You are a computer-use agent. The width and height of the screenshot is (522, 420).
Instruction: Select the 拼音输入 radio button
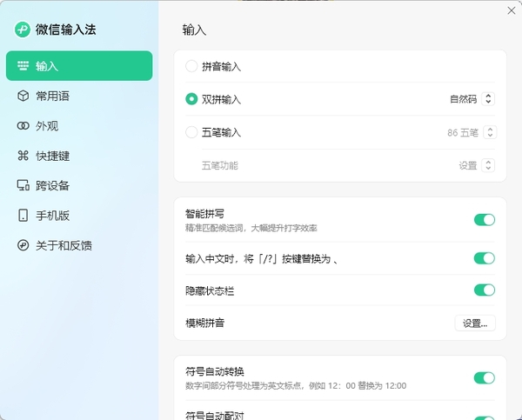(191, 66)
